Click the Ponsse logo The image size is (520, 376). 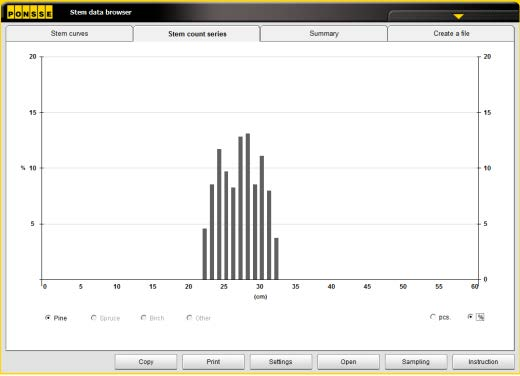point(30,13)
